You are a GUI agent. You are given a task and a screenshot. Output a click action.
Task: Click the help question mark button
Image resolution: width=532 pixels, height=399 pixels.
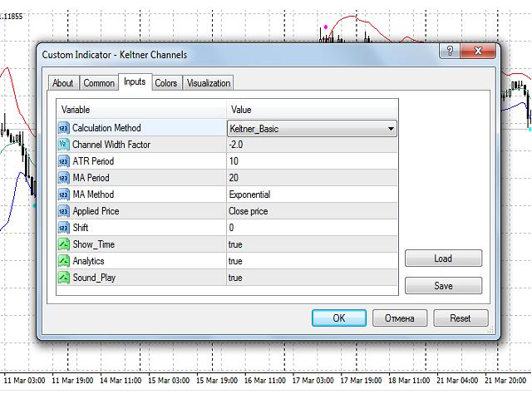[x=450, y=51]
